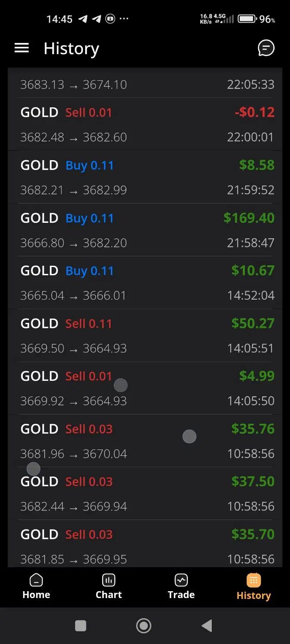This screenshot has height=644, width=290.
Task: Open GOLD Sell 0.01 trade with -$0.12
Action: click(145, 124)
